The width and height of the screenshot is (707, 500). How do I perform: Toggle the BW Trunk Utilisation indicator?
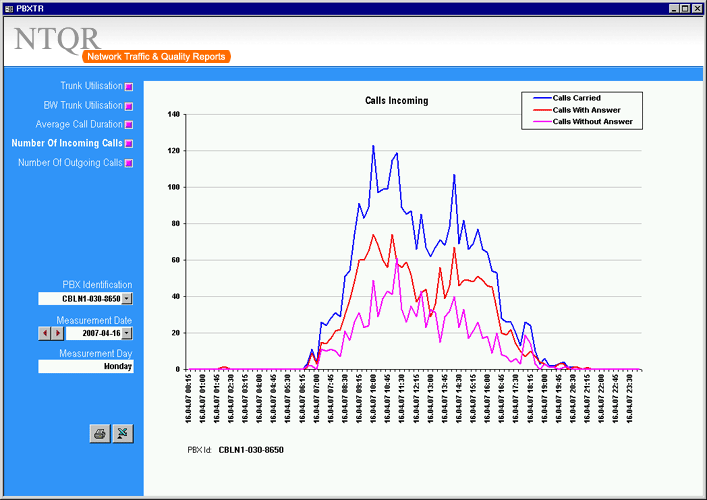pos(129,106)
